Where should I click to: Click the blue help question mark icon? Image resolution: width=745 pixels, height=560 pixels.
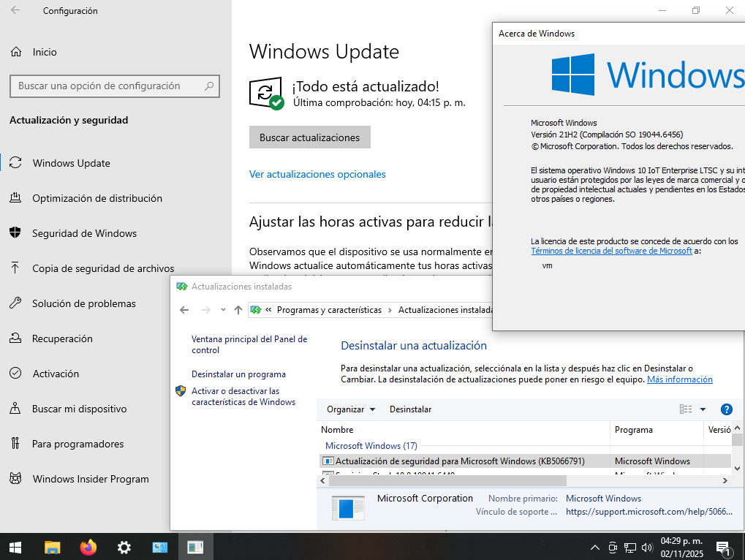[x=727, y=409]
